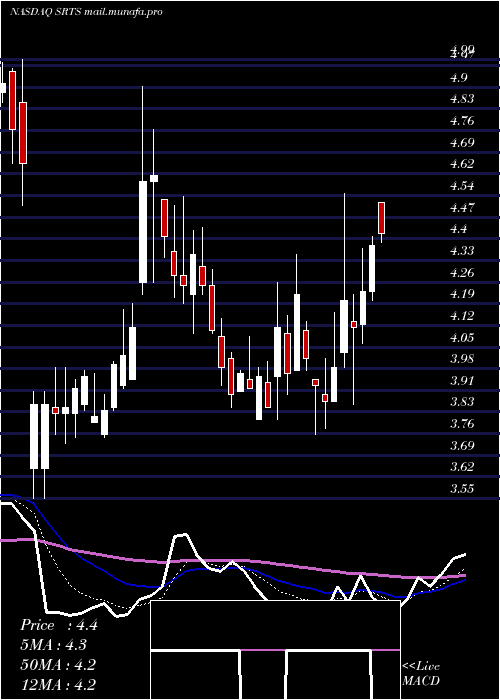Click the 4.54 price axis label
Screen dimensions: 500x700
[462, 186]
